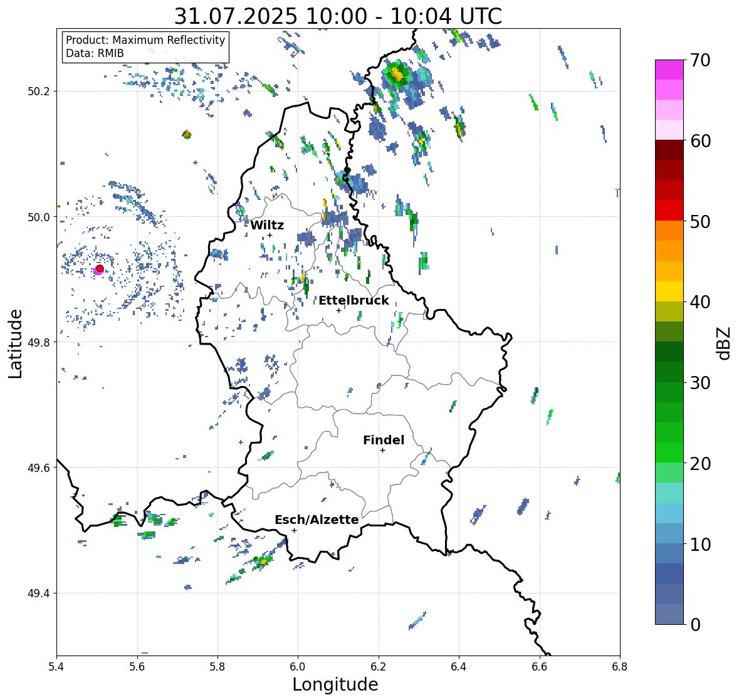Click the y-axis tick label 49.4
Screen dimensions: 739x700
[x=39, y=593]
